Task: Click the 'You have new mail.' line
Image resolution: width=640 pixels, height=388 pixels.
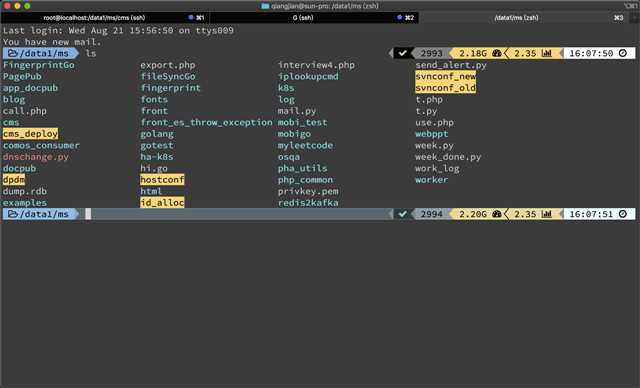Action: [x=52, y=42]
